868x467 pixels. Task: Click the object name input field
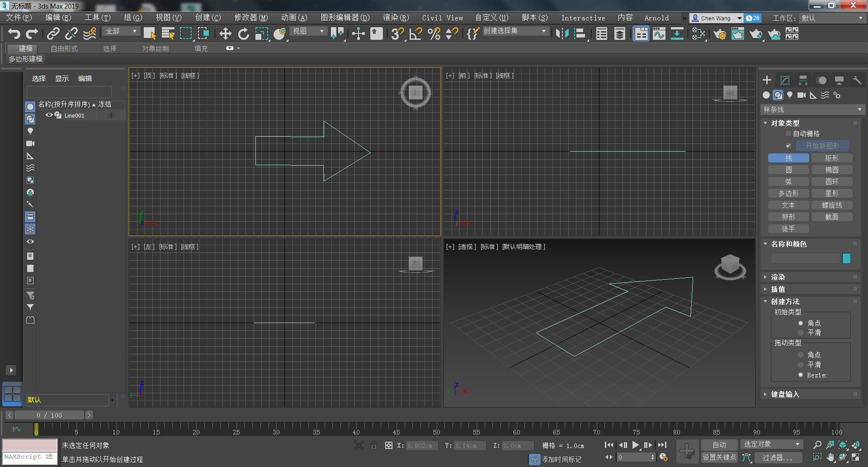(805, 258)
